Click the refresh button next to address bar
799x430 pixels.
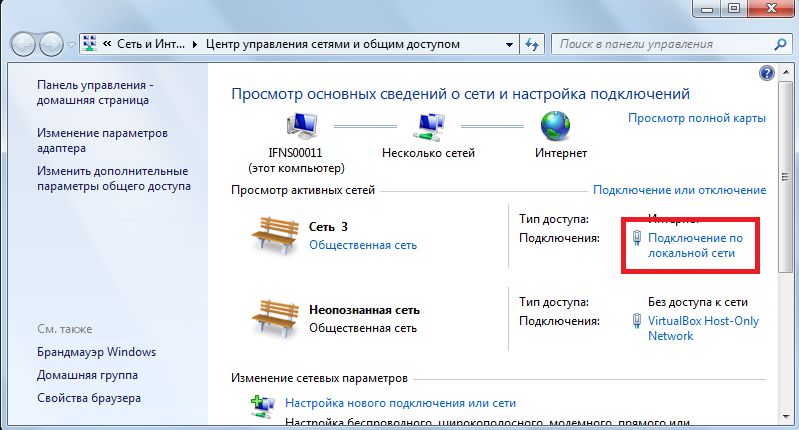pos(532,44)
